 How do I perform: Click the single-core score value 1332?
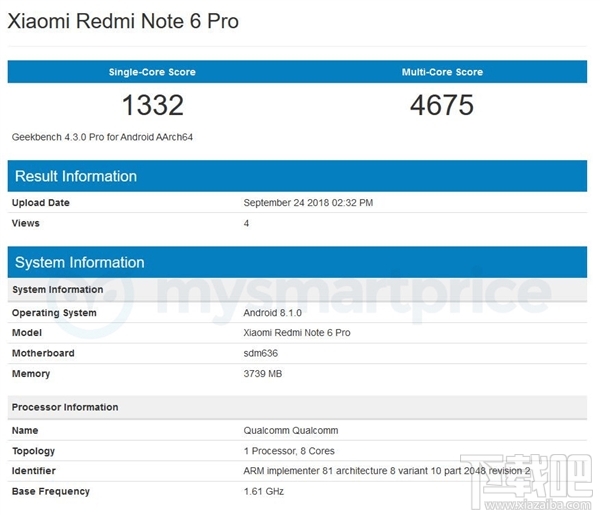click(153, 105)
